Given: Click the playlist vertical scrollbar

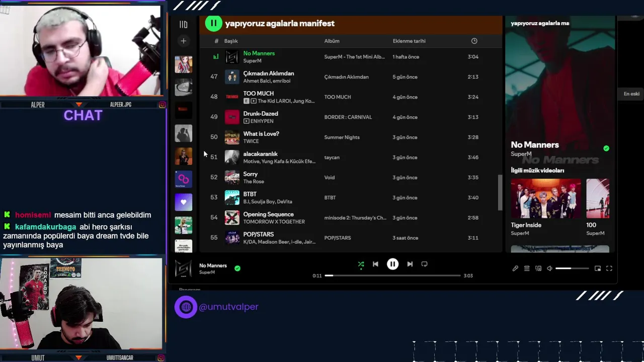Looking at the screenshot, I should [x=500, y=193].
